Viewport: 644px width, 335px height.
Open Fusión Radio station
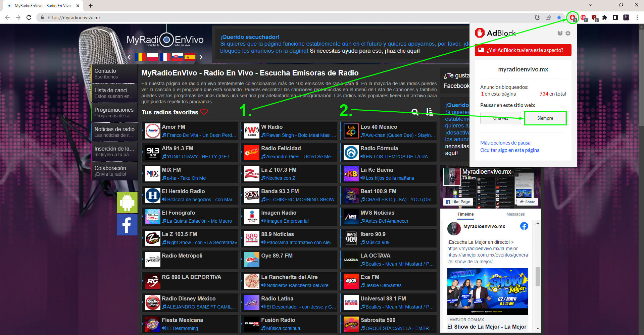tap(290, 324)
